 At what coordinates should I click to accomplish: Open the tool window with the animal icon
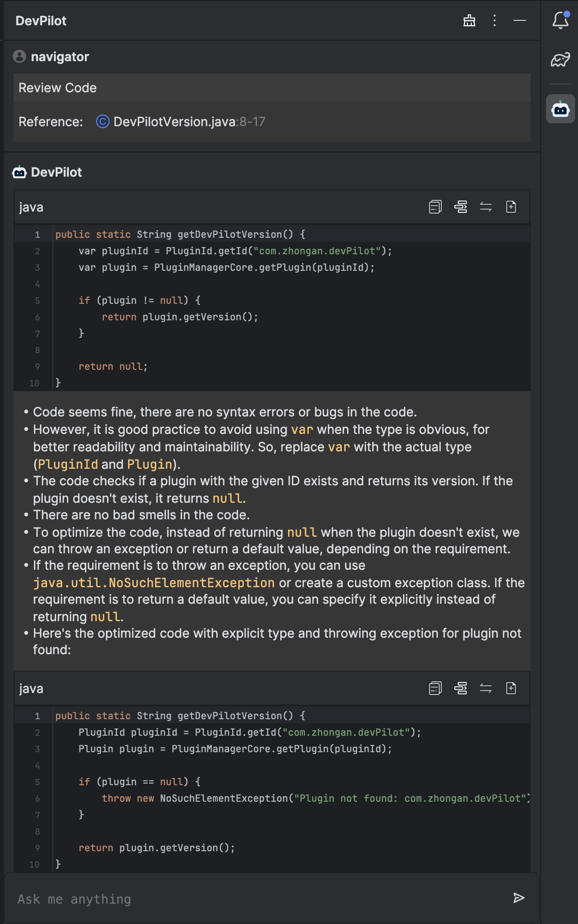(561, 60)
